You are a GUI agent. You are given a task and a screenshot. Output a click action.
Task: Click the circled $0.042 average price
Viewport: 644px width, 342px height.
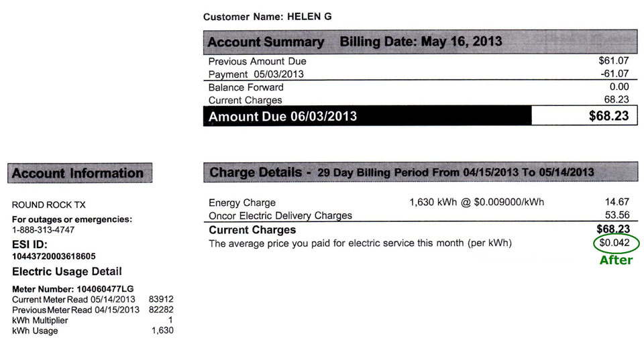point(616,243)
